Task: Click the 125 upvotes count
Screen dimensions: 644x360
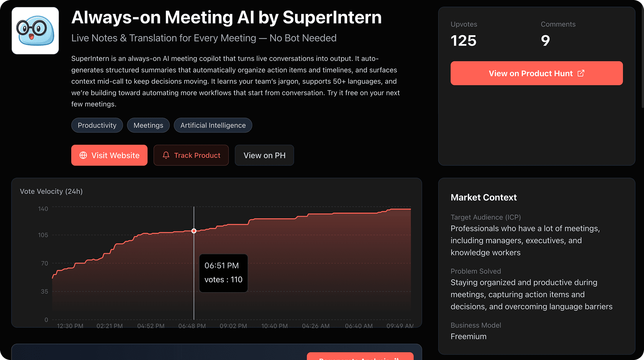Action: (x=464, y=41)
